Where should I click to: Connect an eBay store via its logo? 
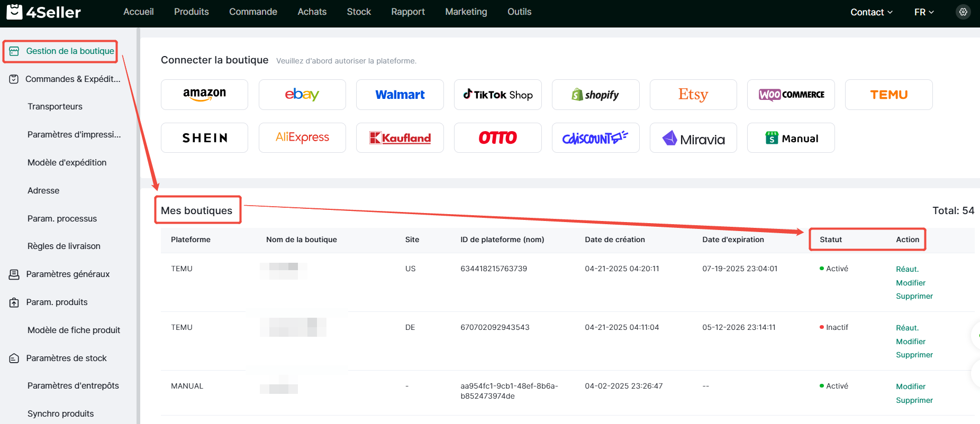(302, 95)
